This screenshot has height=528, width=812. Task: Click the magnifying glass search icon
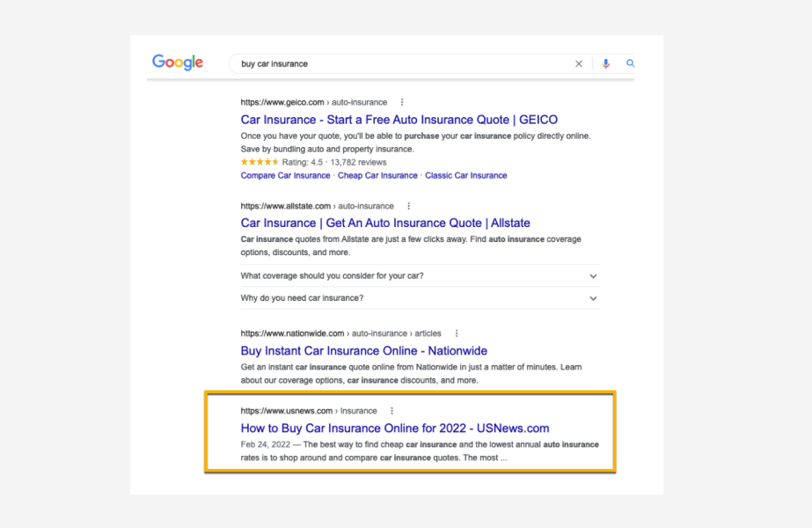630,63
